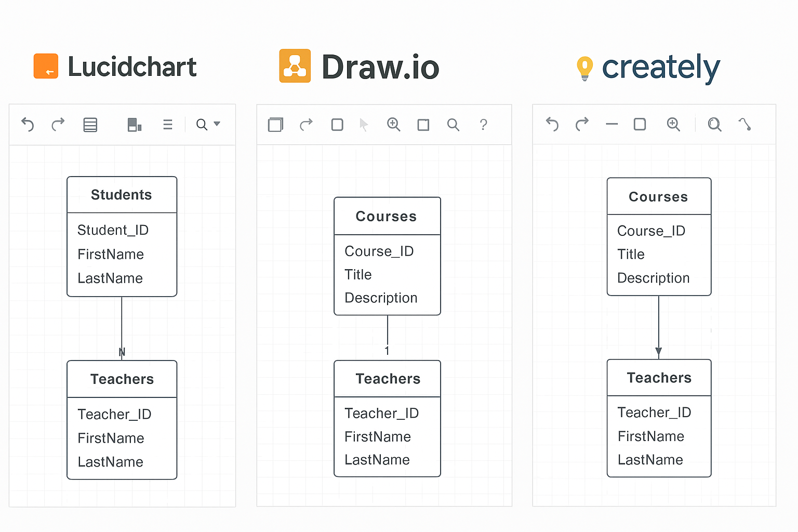Click the search magnifier in Lucidchart toolbar
This screenshot has height=532, width=798.
tap(202, 125)
